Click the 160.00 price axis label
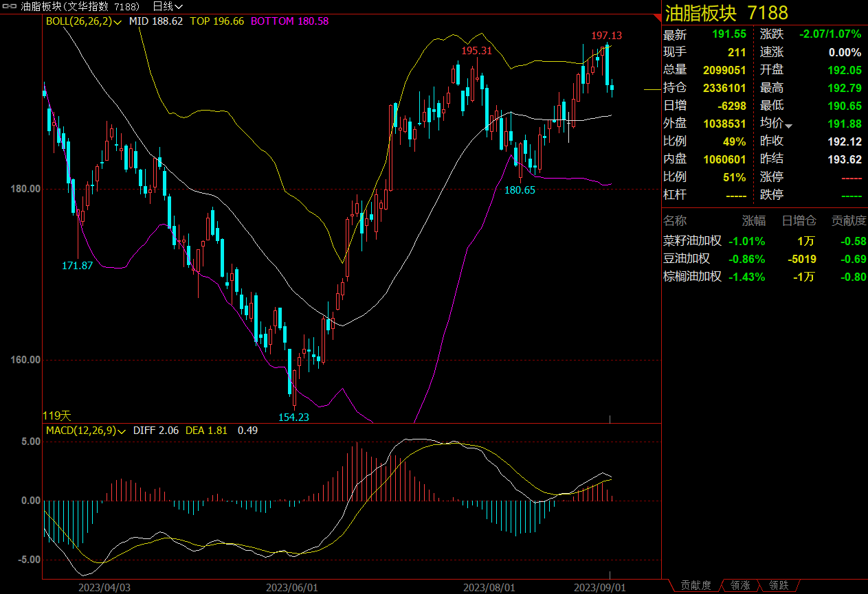868x594 pixels. tap(26, 360)
